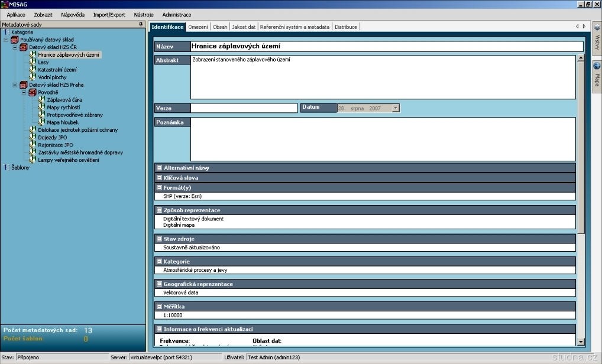602x364 pixels.
Task: Click the Vodní plochy metadata icon
Action: (x=33, y=77)
